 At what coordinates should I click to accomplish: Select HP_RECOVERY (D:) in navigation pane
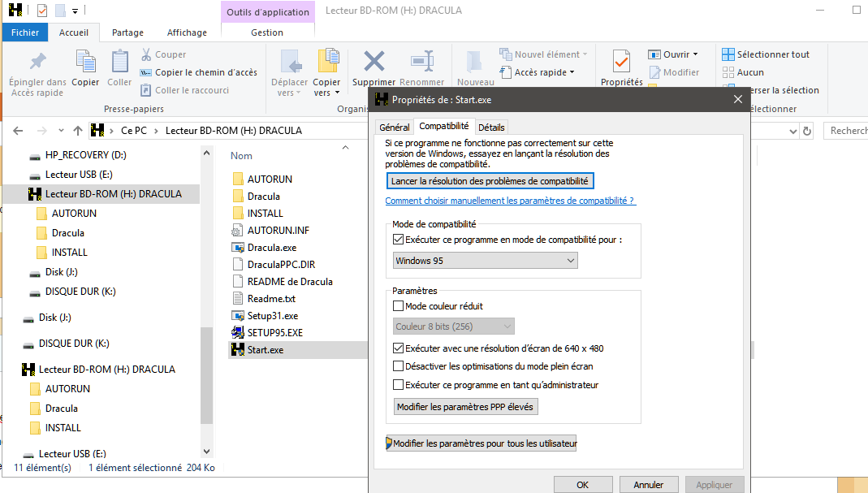[x=86, y=155]
